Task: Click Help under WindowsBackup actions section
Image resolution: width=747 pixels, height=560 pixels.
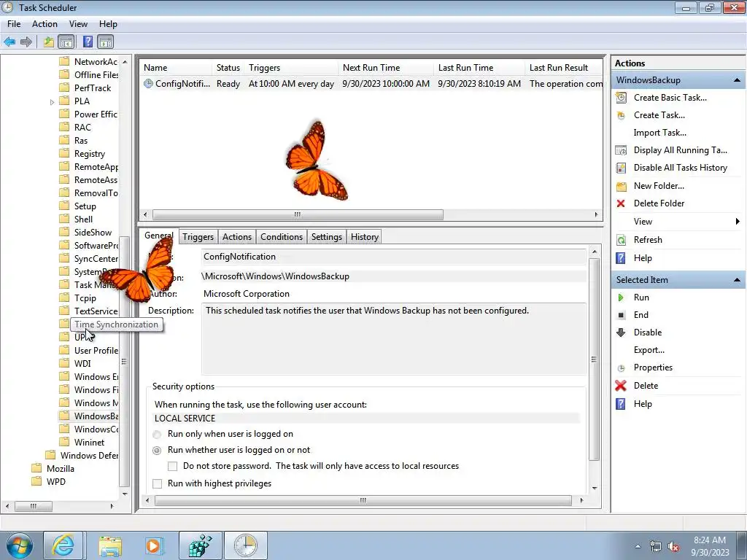Action: [642, 258]
